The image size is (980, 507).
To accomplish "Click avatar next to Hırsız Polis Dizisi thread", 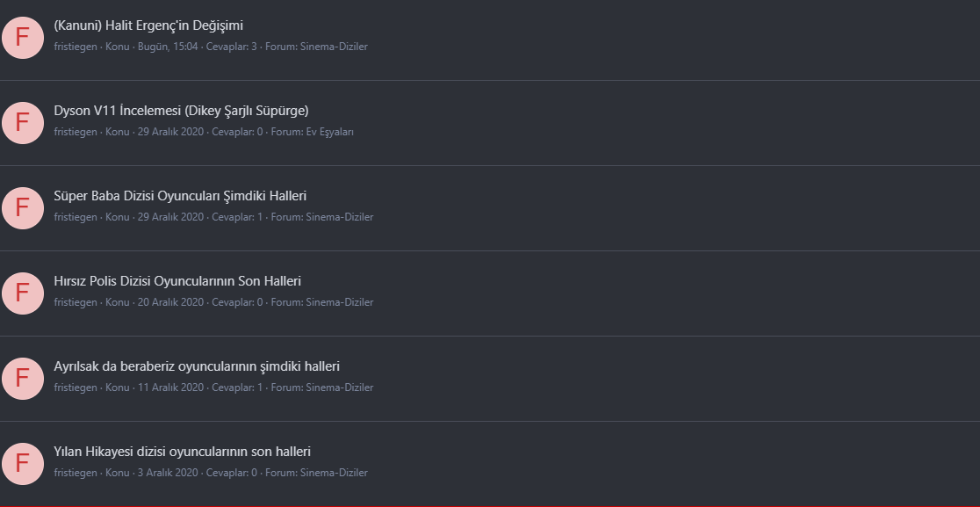I will [23, 293].
